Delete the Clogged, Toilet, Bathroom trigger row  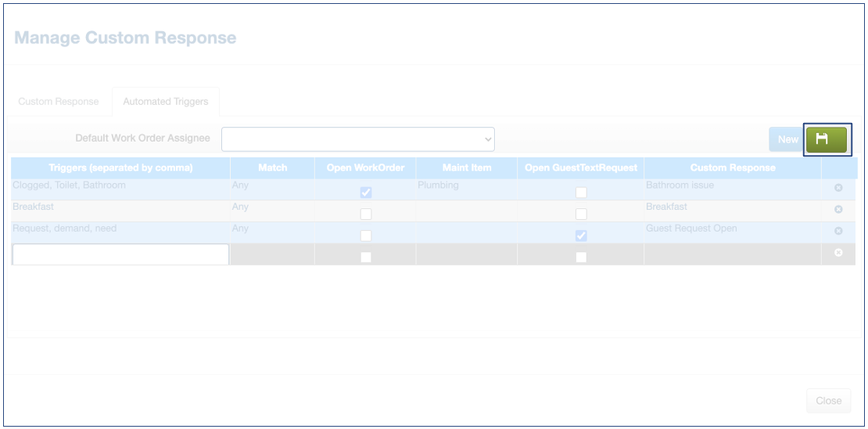coord(838,189)
